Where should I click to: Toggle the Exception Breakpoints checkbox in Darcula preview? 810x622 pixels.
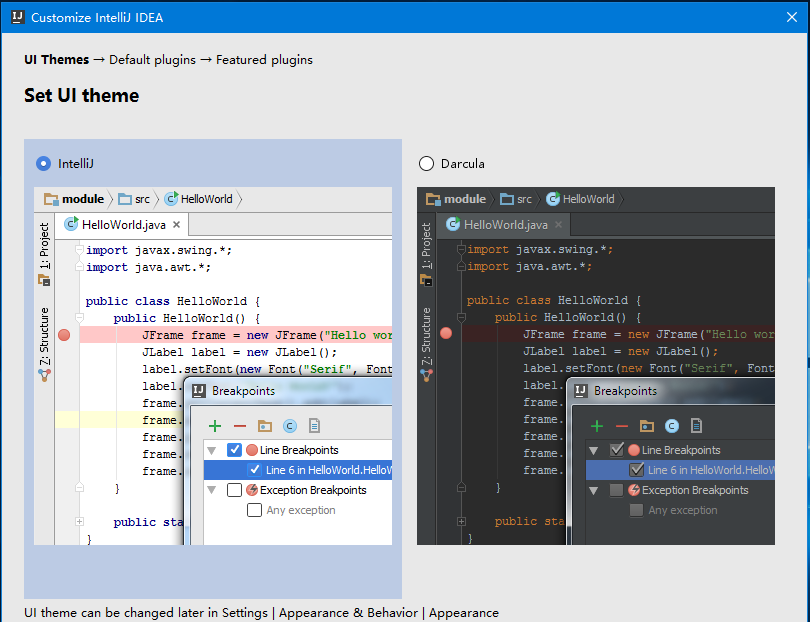[616, 490]
